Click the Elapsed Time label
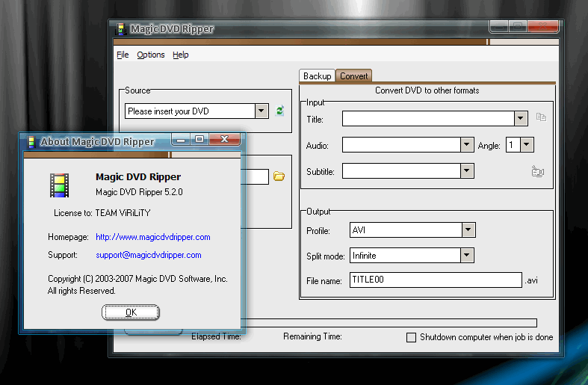 (x=217, y=336)
